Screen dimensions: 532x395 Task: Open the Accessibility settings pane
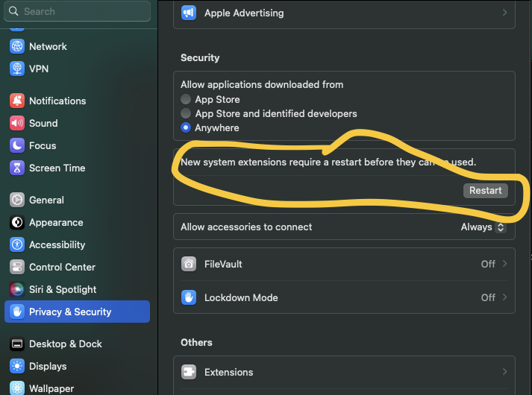tap(57, 244)
